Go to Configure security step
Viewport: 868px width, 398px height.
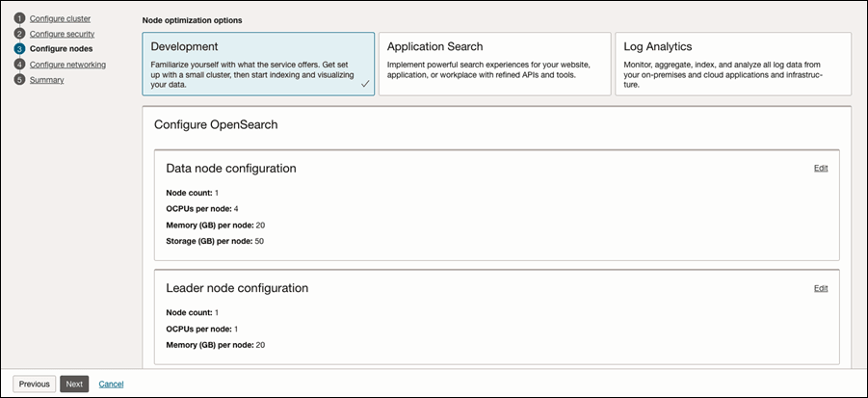pyautogui.click(x=62, y=34)
